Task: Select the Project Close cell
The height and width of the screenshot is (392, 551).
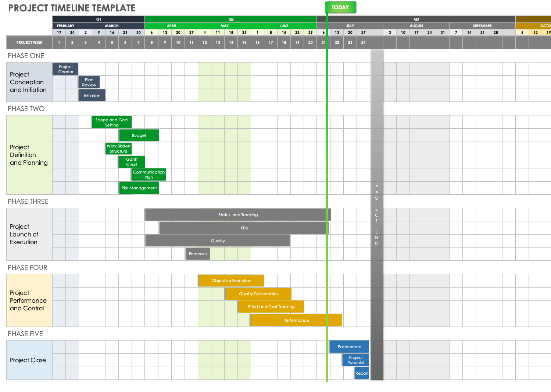Action: [x=29, y=360]
